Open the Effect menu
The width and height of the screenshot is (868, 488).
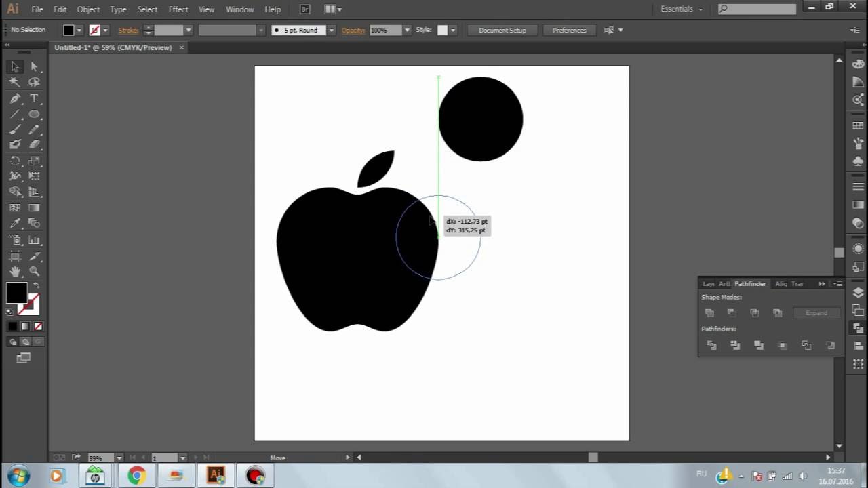[178, 9]
